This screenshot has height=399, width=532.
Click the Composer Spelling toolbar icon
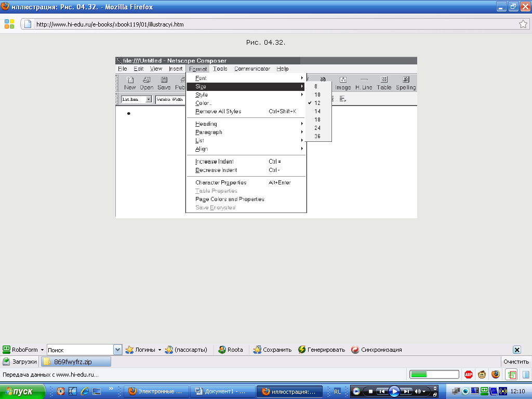(406, 83)
